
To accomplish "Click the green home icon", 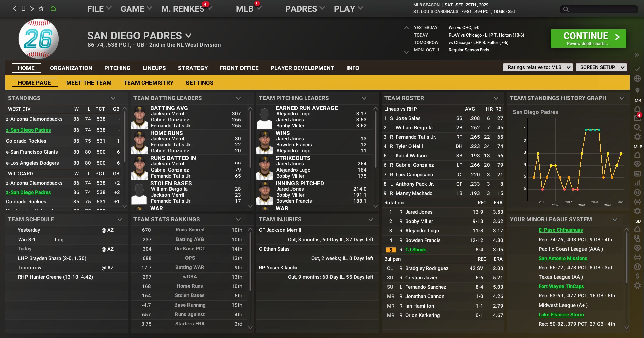I will (x=53, y=9).
